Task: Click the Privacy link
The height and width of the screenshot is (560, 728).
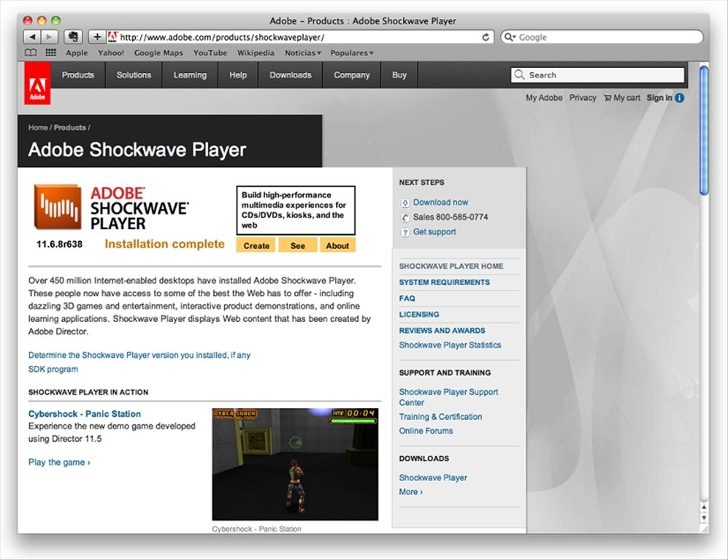Action: coord(583,98)
